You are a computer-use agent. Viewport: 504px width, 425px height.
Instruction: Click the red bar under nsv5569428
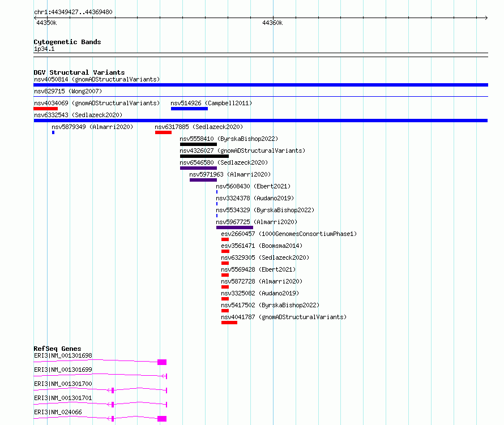click(225, 275)
